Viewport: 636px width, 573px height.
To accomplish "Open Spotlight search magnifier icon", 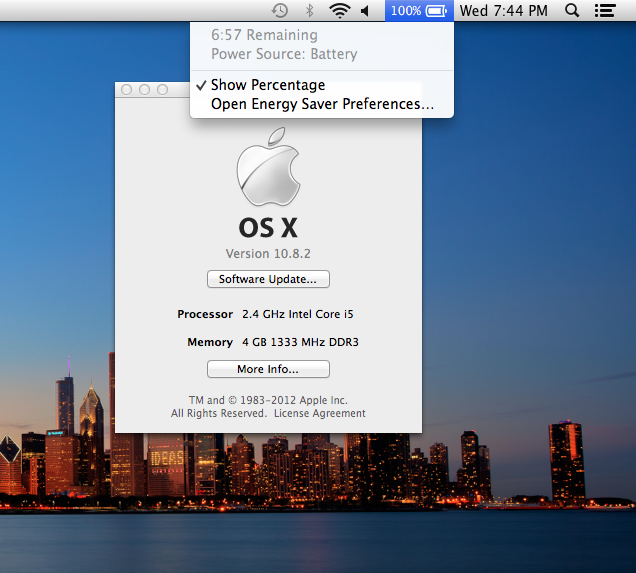I will point(572,11).
